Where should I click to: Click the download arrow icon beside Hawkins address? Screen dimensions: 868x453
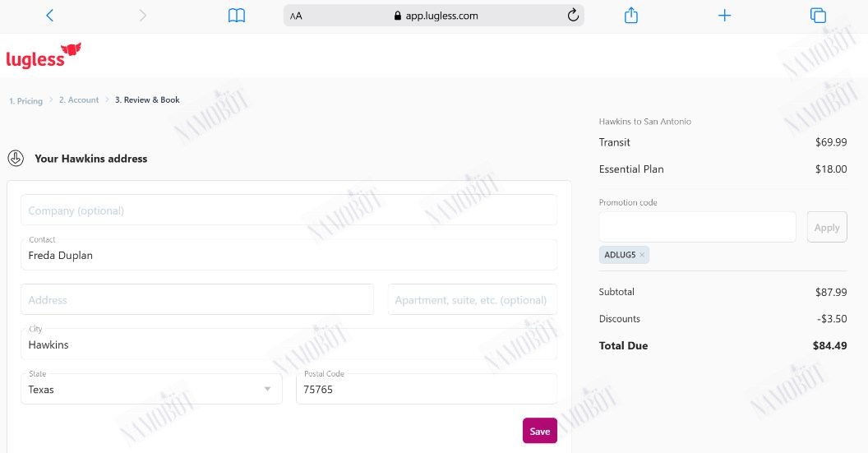tap(16, 159)
